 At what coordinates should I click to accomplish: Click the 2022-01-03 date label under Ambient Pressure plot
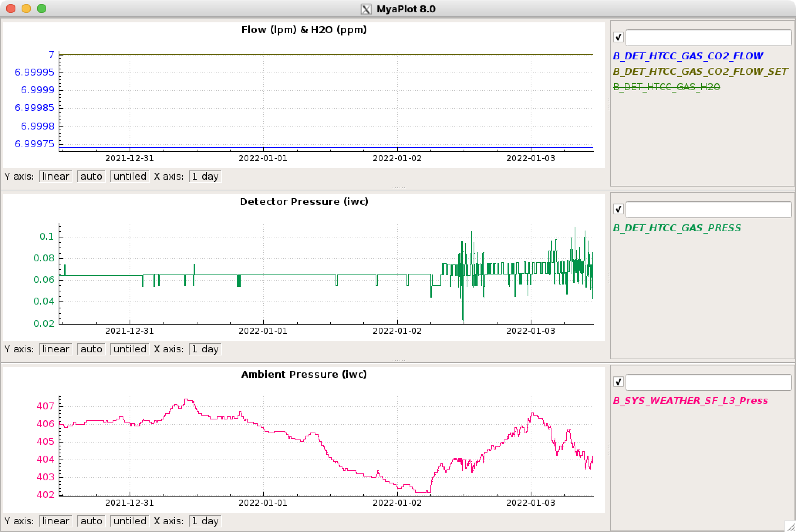tap(531, 503)
